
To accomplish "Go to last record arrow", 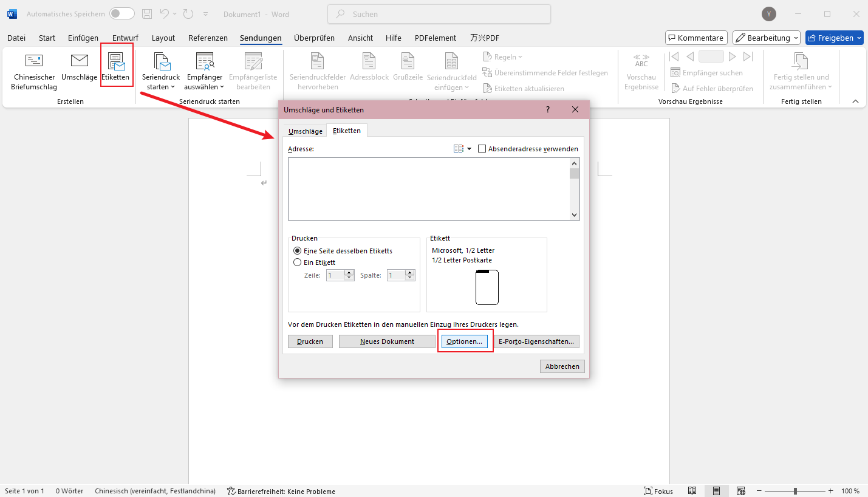I will pos(748,57).
